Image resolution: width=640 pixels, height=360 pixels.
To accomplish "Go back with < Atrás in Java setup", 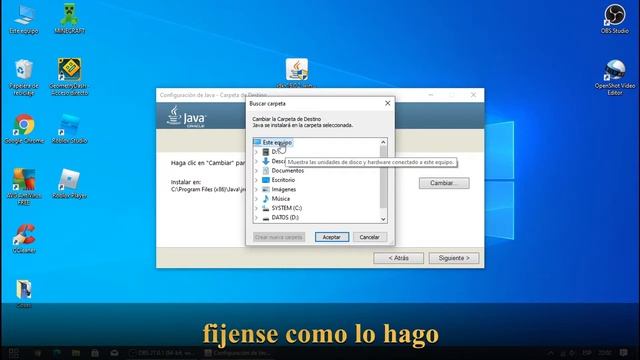I will pos(398,258).
